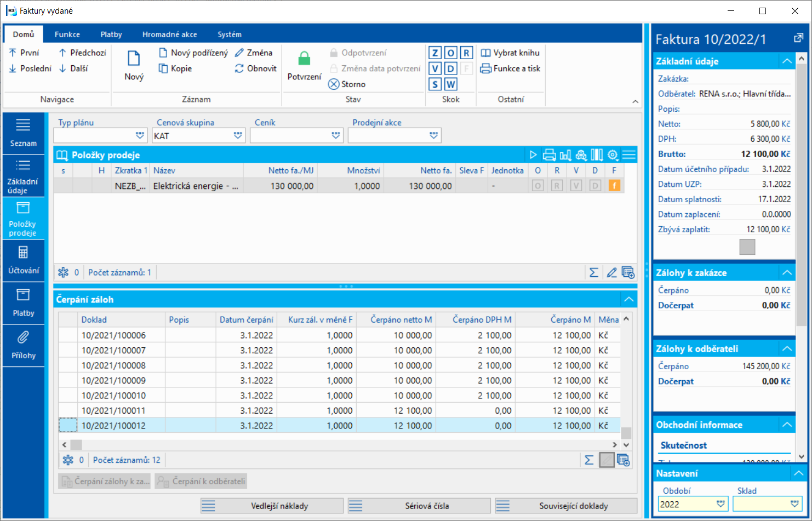Click print icon in Položky prodeje header
Image resolution: width=812 pixels, height=521 pixels.
click(549, 155)
